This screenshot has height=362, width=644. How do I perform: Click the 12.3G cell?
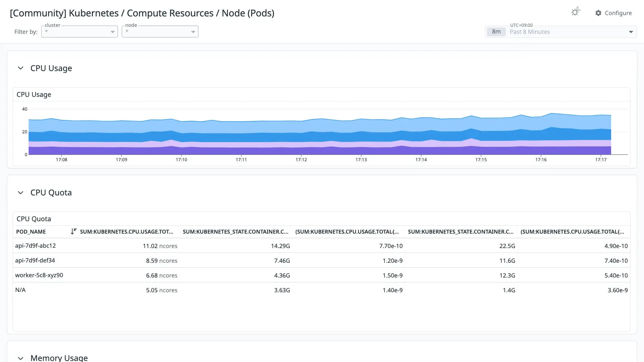pyautogui.click(x=507, y=276)
